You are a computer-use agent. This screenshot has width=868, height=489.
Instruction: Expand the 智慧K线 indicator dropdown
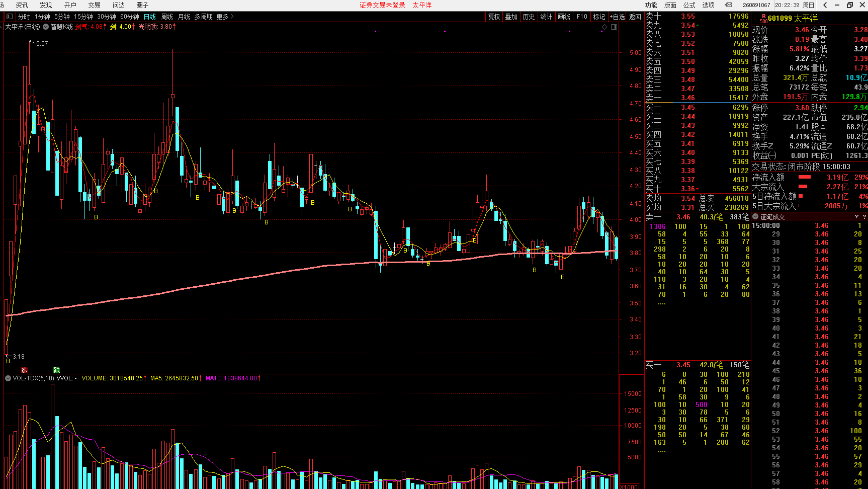pyautogui.click(x=46, y=27)
